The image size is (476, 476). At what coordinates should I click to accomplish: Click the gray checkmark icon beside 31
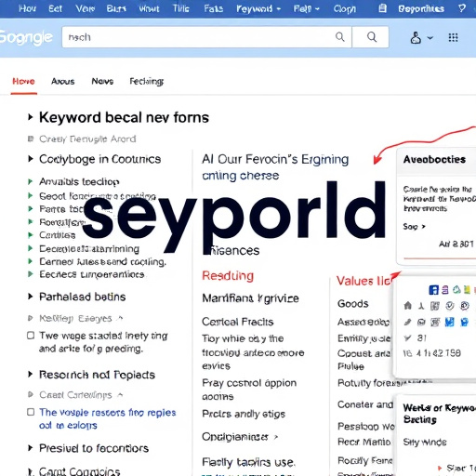[x=408, y=338]
